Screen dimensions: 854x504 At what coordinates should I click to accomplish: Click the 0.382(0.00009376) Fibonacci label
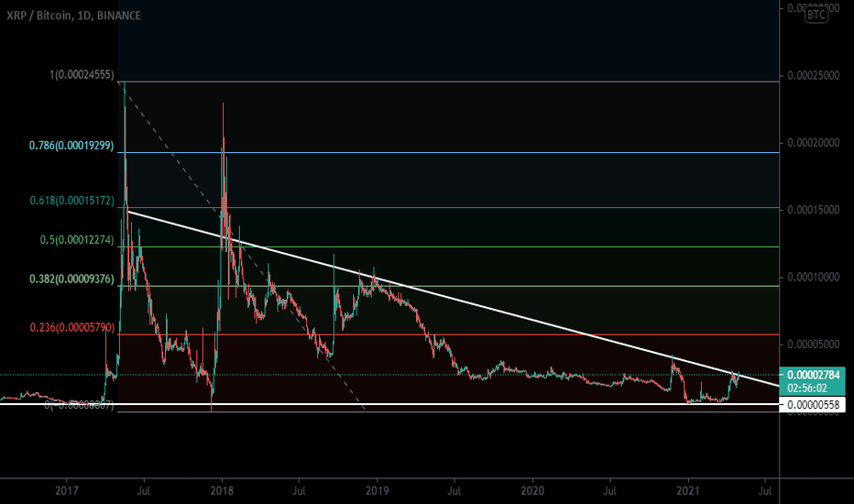click(x=71, y=279)
